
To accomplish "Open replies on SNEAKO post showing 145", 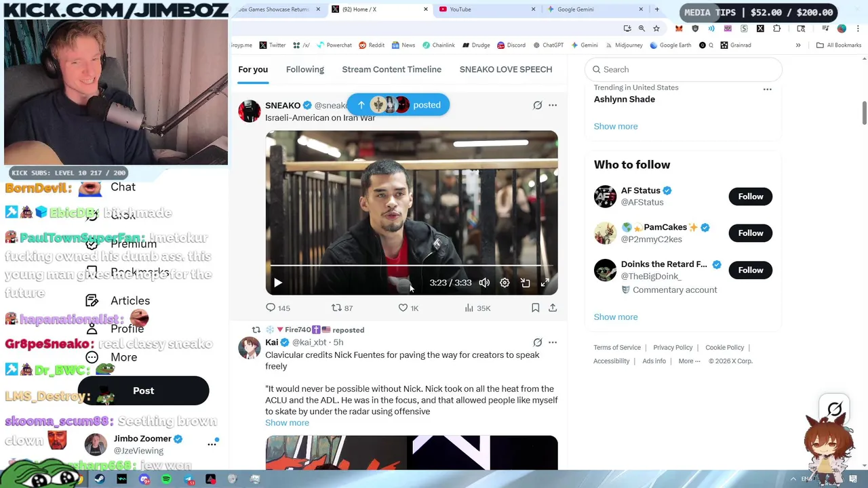I will pyautogui.click(x=278, y=308).
